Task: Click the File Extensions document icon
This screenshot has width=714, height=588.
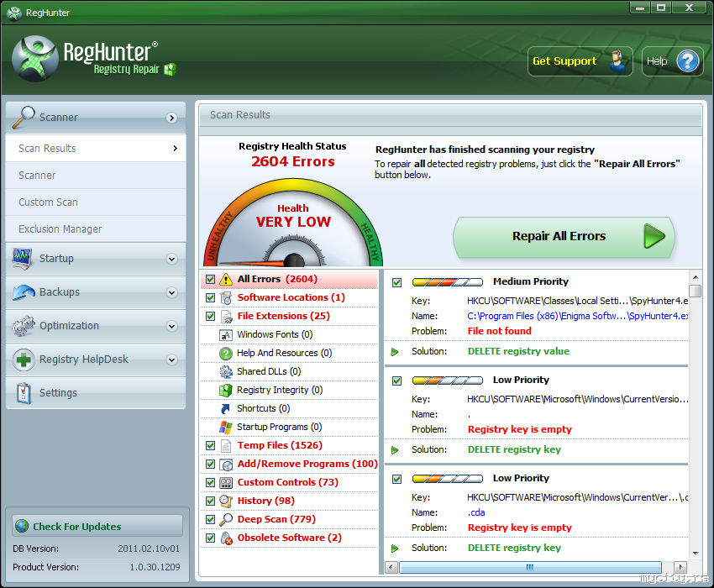Action: tap(226, 317)
